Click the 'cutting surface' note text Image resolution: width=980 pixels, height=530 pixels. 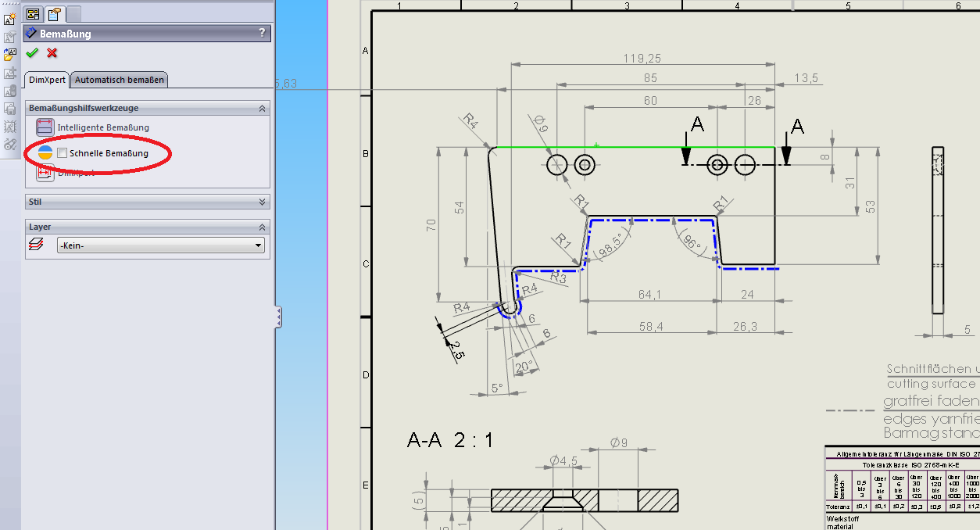pos(932,384)
